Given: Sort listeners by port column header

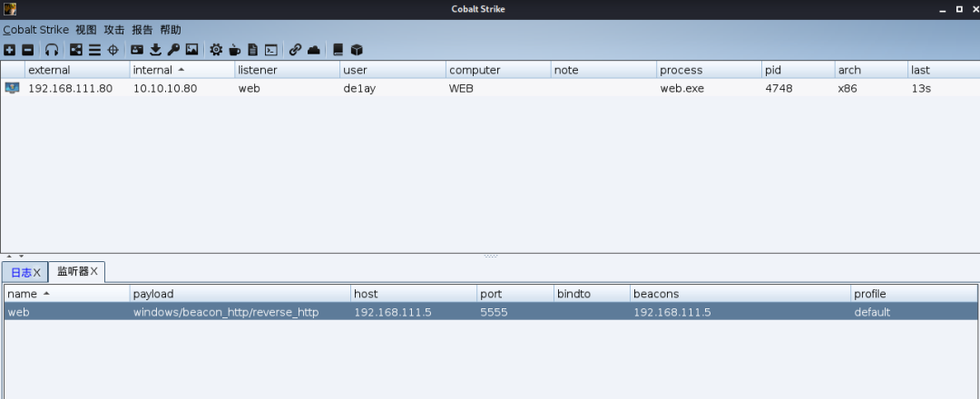Looking at the screenshot, I should point(515,294).
